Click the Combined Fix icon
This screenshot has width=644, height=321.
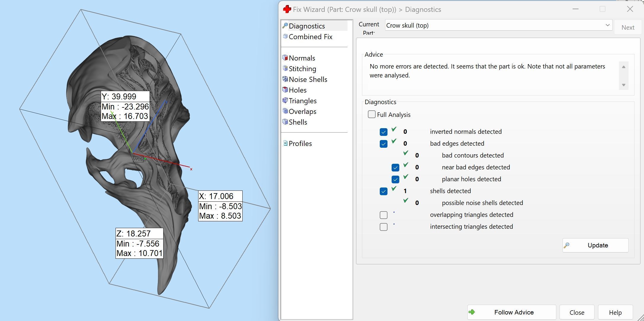point(285,36)
